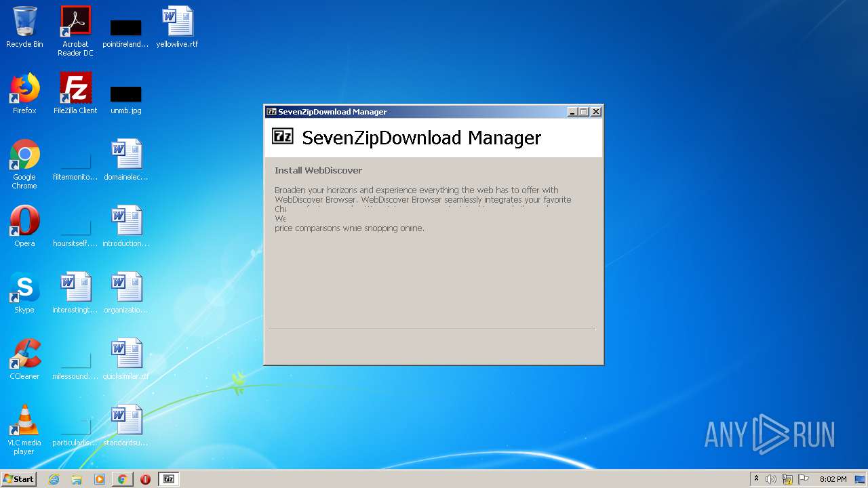Click the SevenZipDownload Manager title bar icon
Viewport: 868px width, 488px height.
pos(271,112)
